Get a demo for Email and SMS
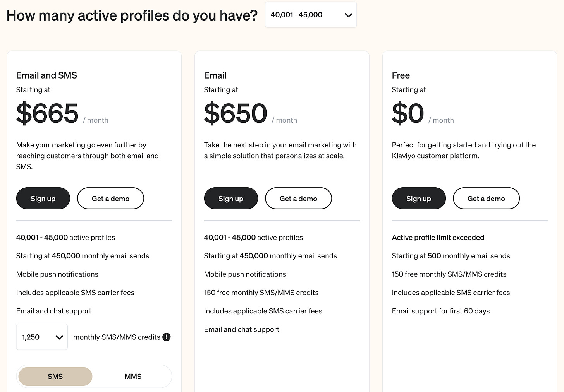 coord(110,199)
